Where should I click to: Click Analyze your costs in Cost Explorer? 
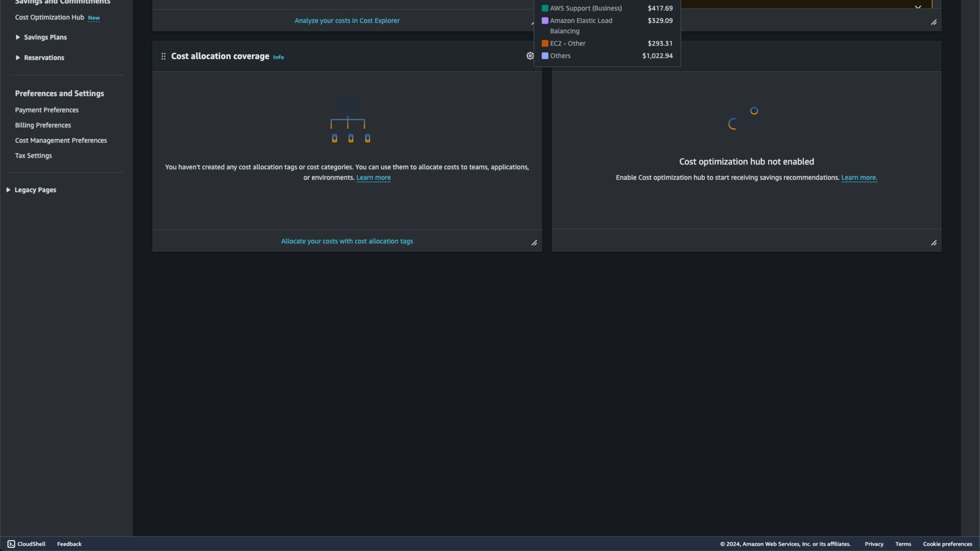tap(347, 20)
